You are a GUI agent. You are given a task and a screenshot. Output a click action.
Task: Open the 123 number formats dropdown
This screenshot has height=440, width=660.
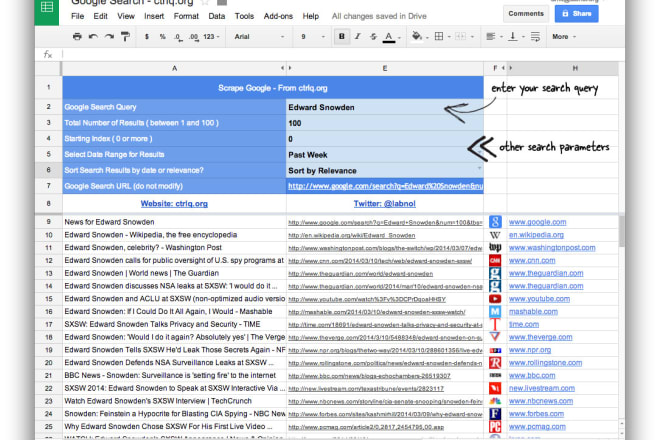pos(211,37)
